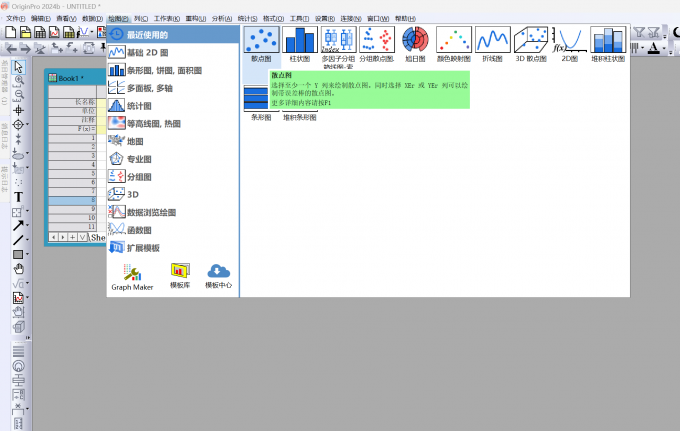
Task: Open the sheet list V button in Book1
Action: pos(82,237)
